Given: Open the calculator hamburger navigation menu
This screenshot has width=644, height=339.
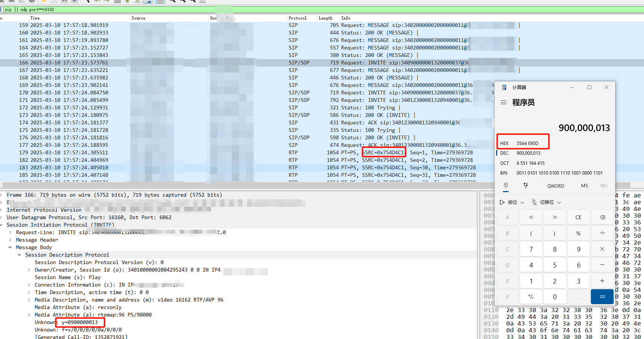Looking at the screenshot, I should (x=504, y=102).
